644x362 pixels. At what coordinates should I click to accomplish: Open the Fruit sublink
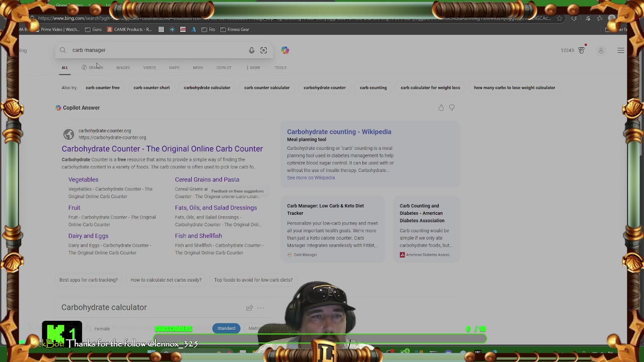(x=74, y=208)
